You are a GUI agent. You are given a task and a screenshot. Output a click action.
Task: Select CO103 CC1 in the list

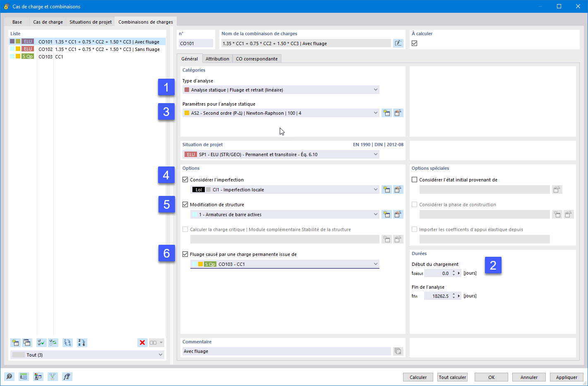pyautogui.click(x=87, y=57)
